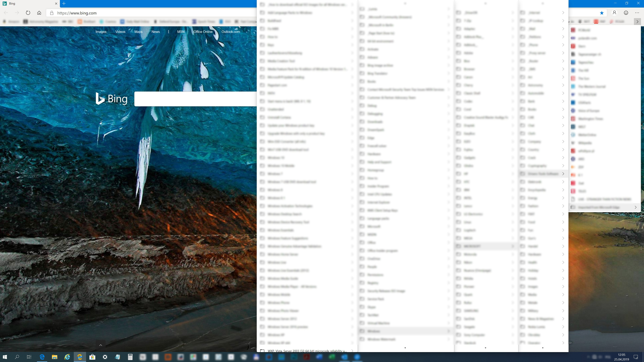Go to the browser home page

[39, 13]
